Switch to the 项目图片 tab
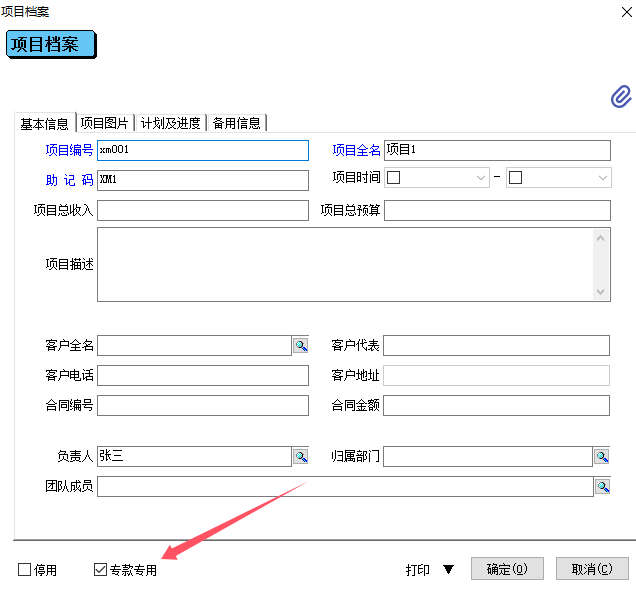636x593 pixels. point(105,123)
